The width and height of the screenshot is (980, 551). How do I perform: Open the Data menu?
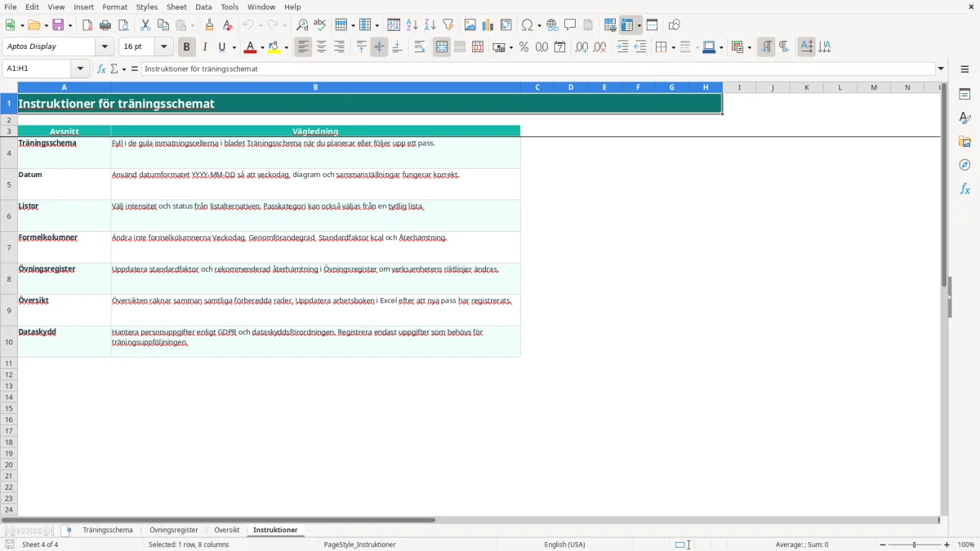(x=203, y=7)
